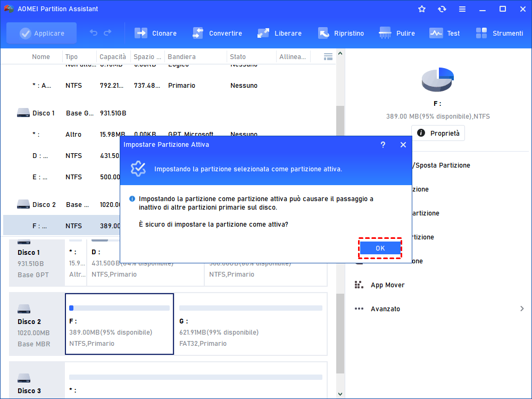The image size is (532, 399).
Task: Click the Disco 1 Base GPT disk block
Action: click(37, 263)
